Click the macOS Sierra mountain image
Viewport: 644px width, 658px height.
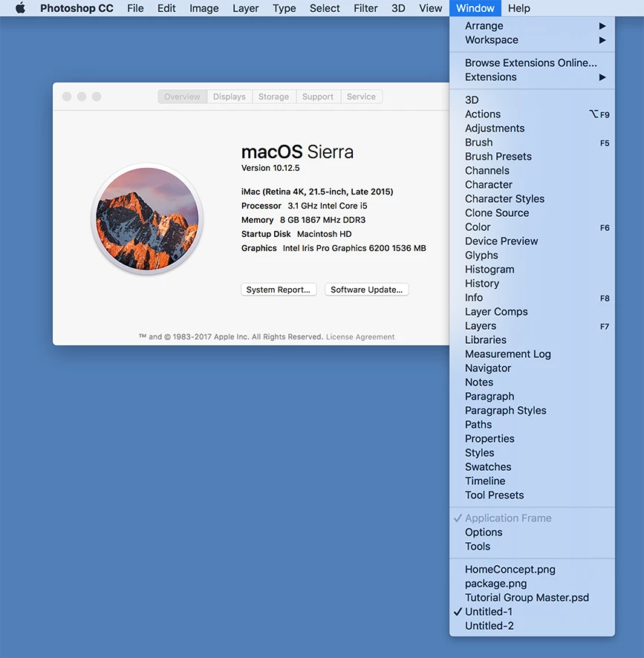tap(147, 218)
